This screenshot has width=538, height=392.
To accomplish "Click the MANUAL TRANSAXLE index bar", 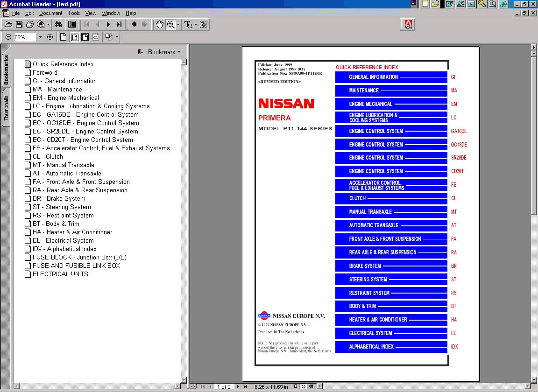I will [x=391, y=212].
